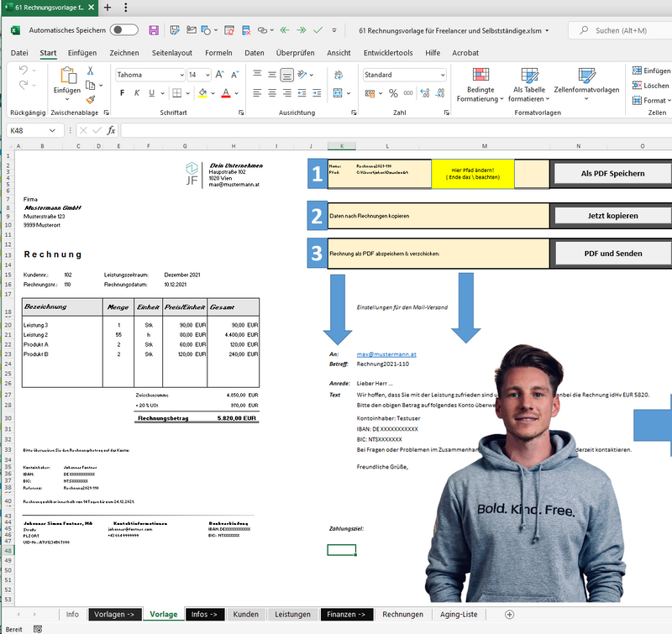This screenshot has height=634, width=672.
Task: Open the Kunden sheet tab
Action: (x=245, y=615)
